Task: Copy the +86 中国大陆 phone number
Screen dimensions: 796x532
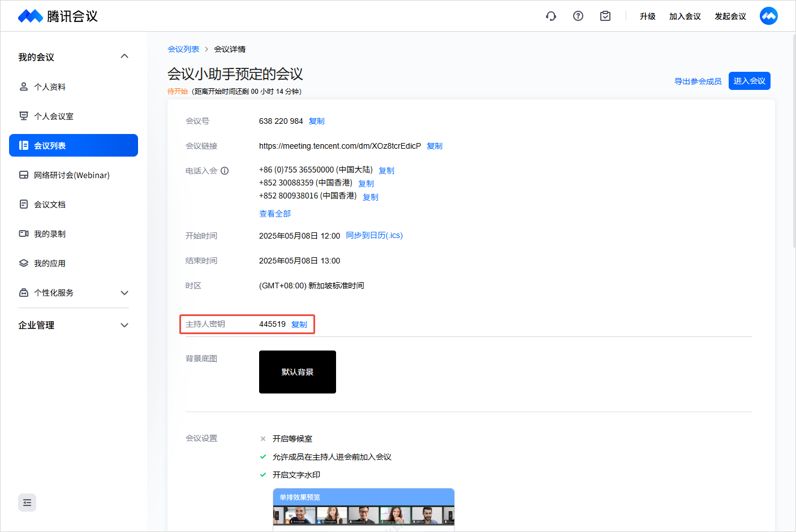Action: tap(386, 171)
